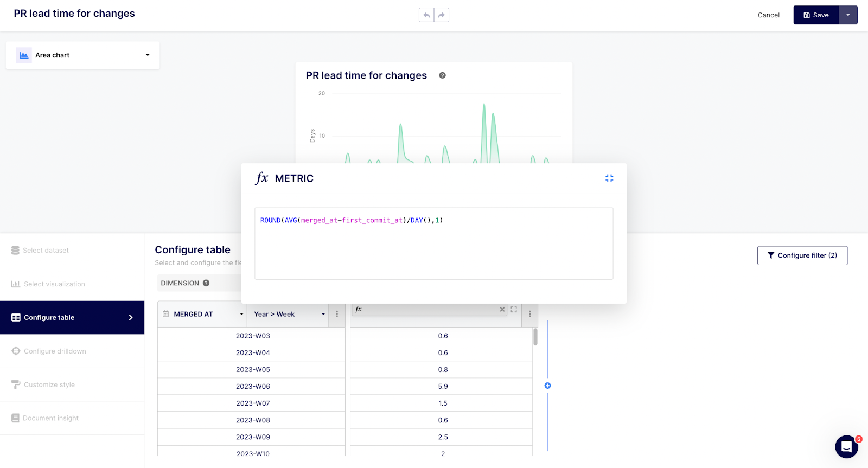Click the help icon beside chart title
The width and height of the screenshot is (868, 468).
click(442, 75)
